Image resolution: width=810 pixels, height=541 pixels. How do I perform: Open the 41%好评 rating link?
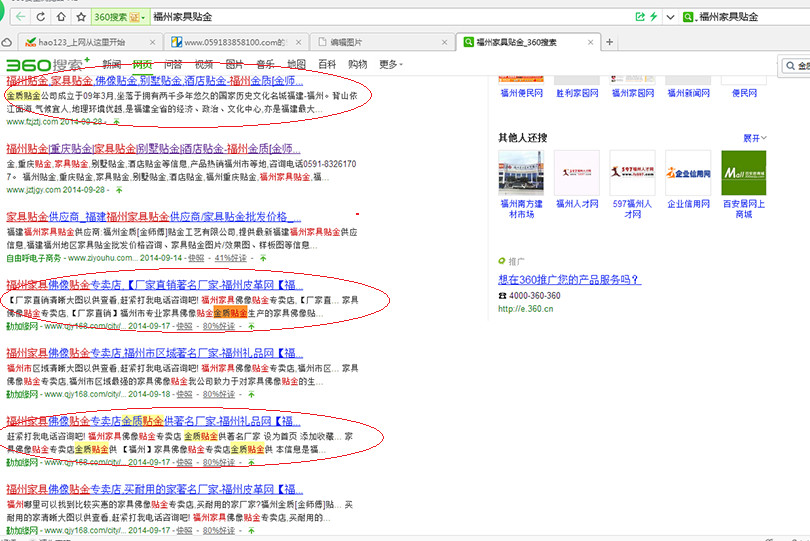[x=230, y=258]
